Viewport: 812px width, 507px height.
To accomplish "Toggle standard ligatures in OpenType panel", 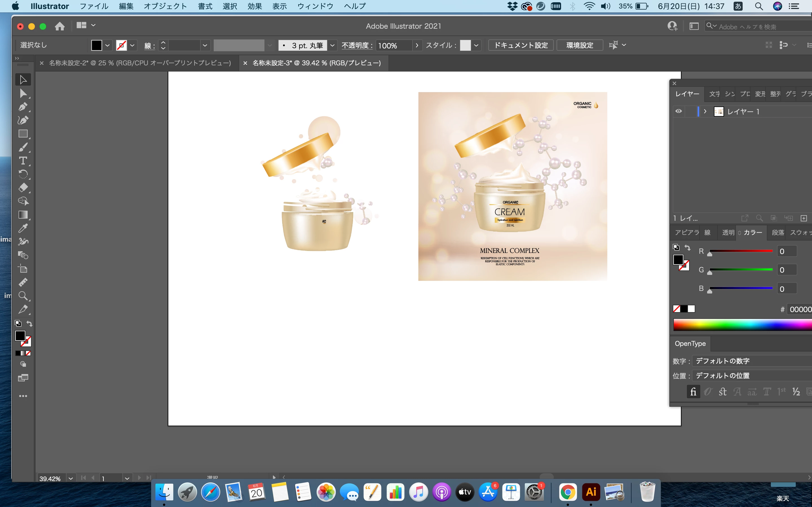I will coord(693,392).
